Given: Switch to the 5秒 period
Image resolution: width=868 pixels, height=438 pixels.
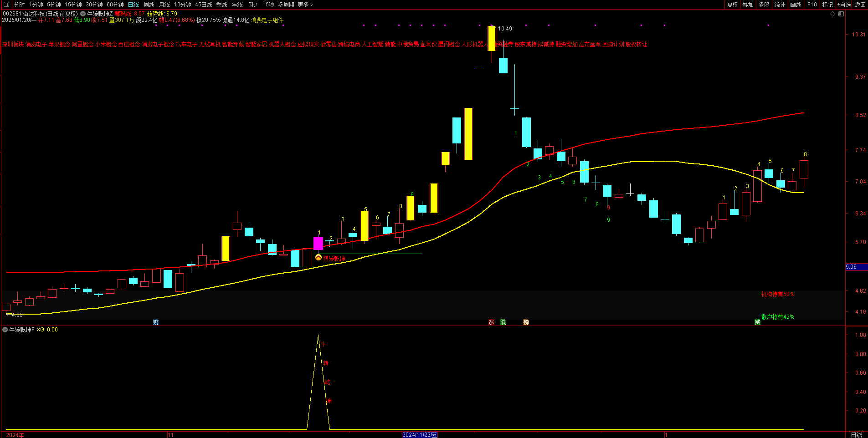Looking at the screenshot, I should click(252, 5).
